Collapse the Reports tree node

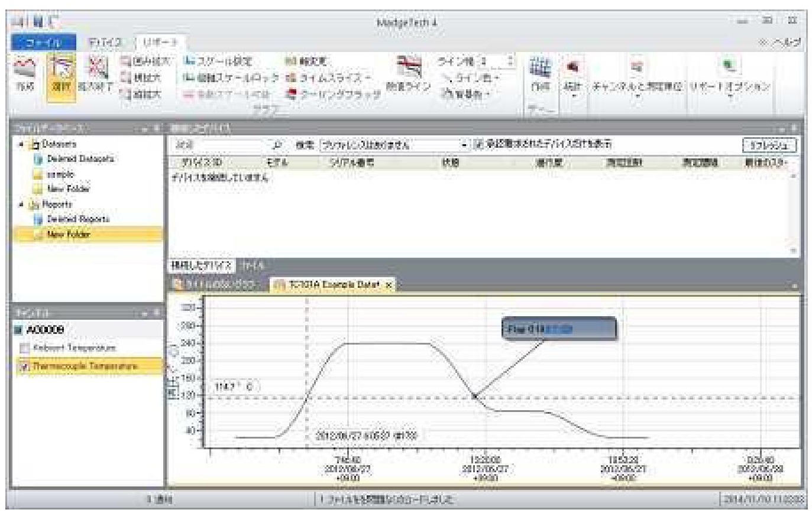tap(22, 205)
